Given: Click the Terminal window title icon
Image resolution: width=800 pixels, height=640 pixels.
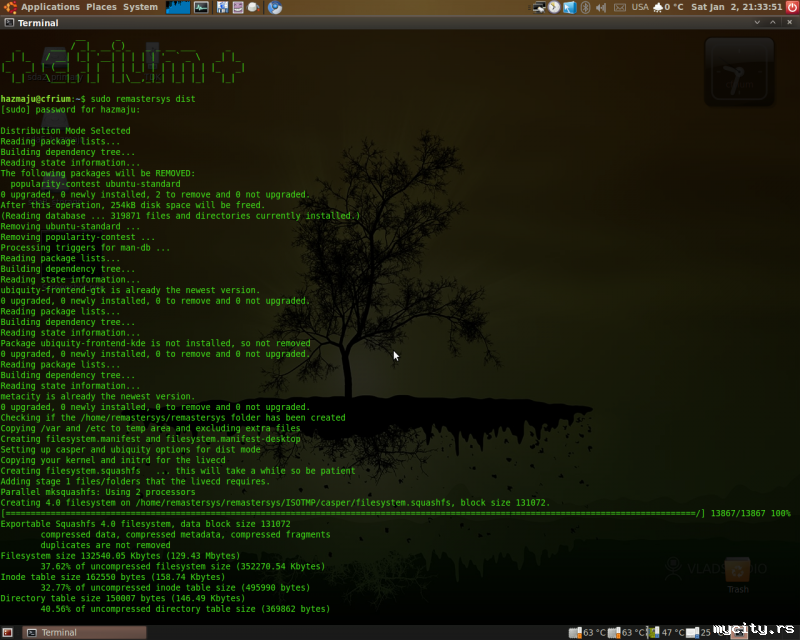Looking at the screenshot, I should coord(9,22).
